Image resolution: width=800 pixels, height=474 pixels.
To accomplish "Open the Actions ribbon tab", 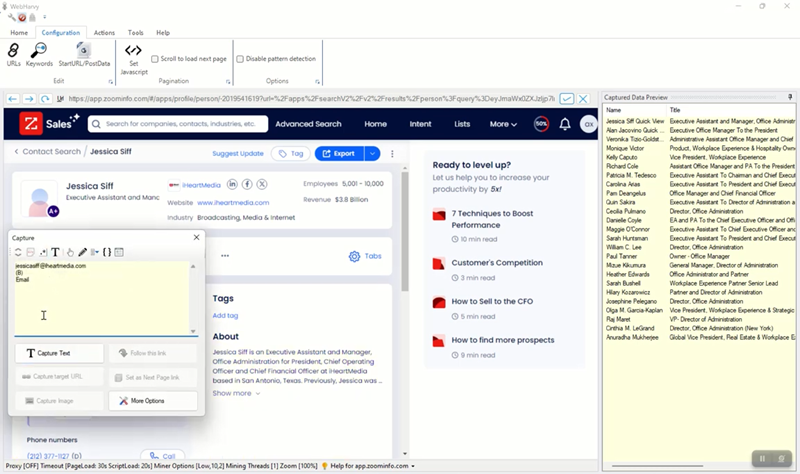I will point(104,33).
